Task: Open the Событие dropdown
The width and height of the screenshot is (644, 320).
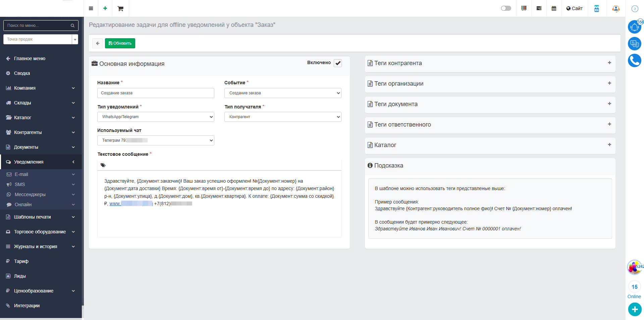Action: click(x=282, y=93)
